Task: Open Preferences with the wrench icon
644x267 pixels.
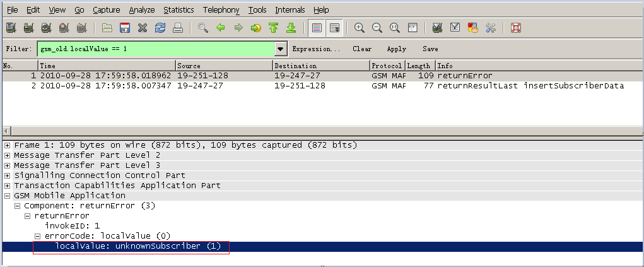Action: [x=490, y=28]
